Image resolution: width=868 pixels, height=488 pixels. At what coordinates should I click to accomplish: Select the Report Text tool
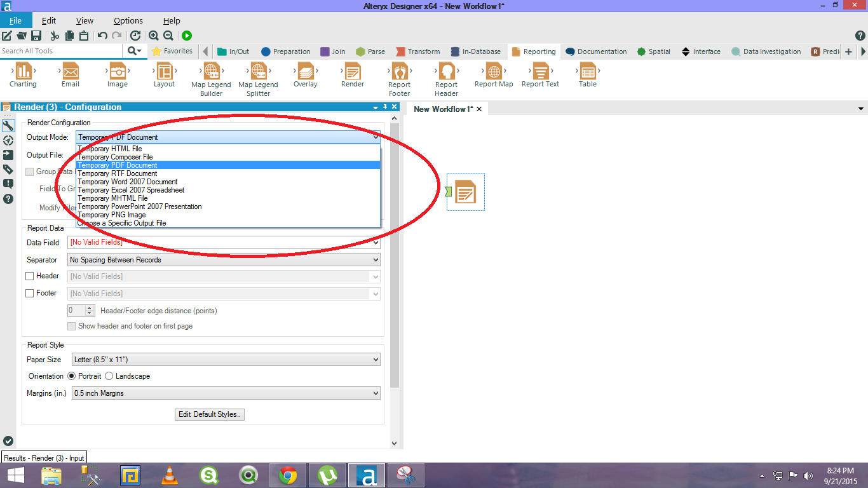tap(541, 76)
